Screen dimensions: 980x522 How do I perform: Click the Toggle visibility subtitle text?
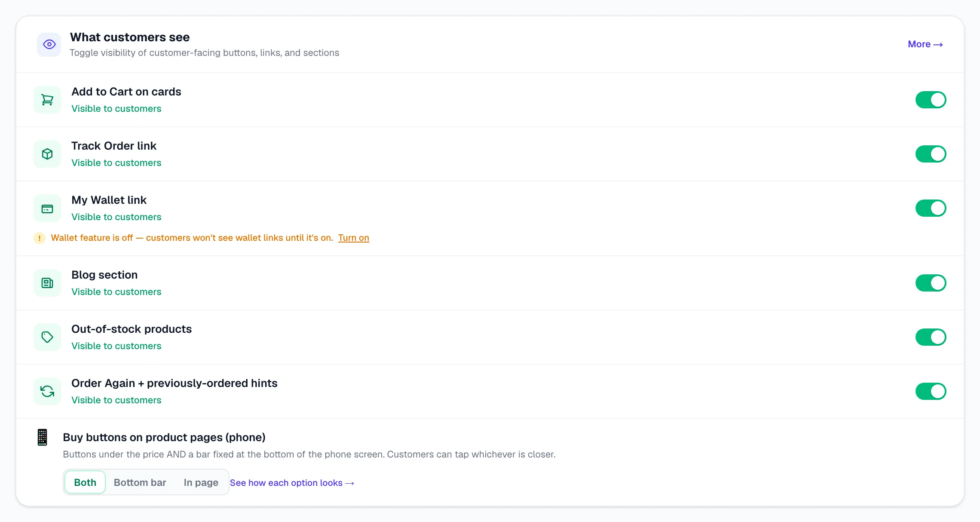click(205, 53)
